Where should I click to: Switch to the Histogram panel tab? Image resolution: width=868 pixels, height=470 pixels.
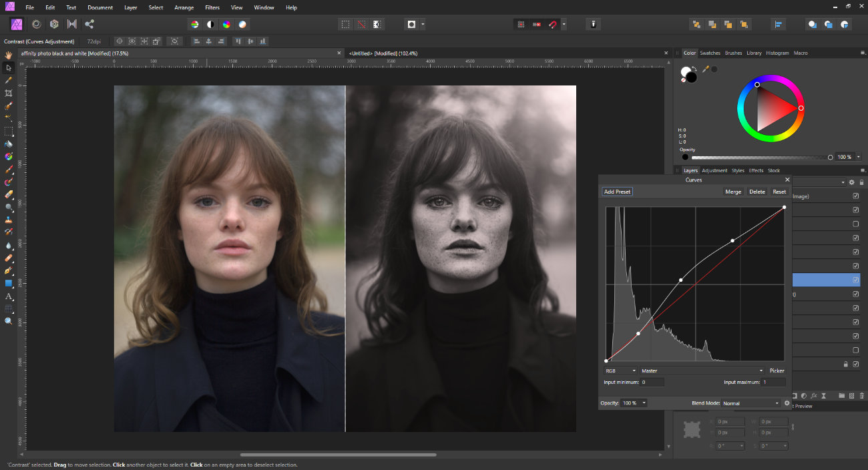[777, 53]
